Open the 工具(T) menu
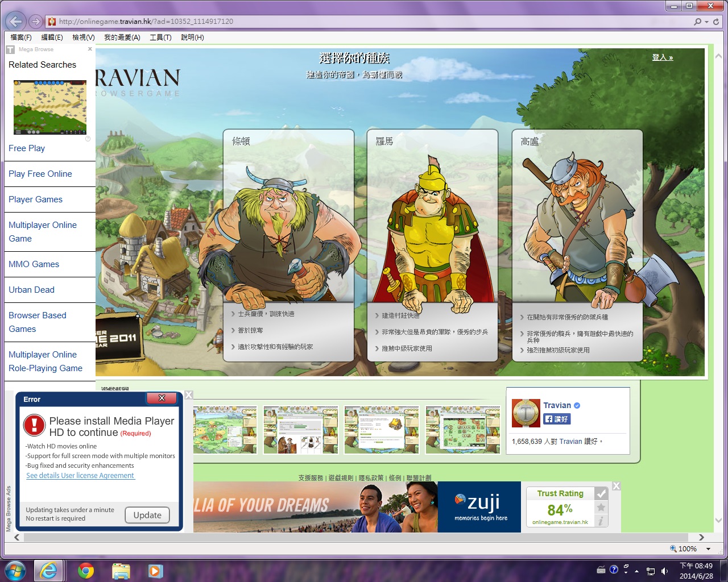The width and height of the screenshot is (728, 582). tap(160, 38)
